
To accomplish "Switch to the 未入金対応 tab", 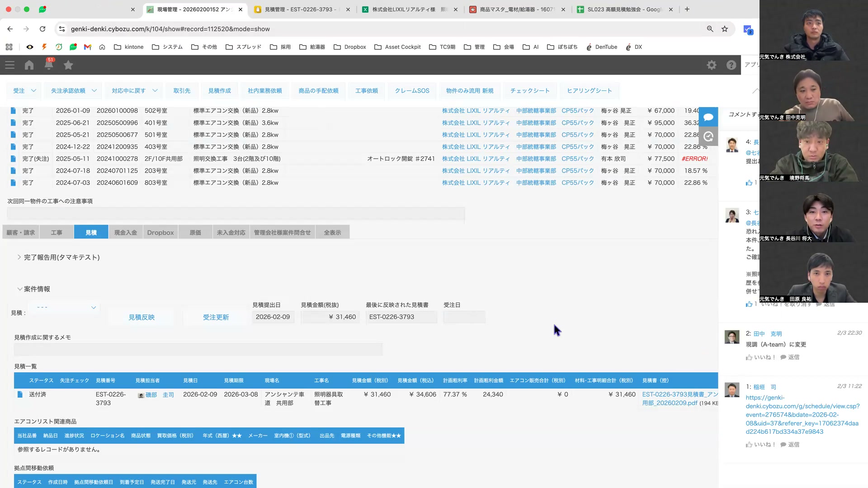I will [x=231, y=233].
